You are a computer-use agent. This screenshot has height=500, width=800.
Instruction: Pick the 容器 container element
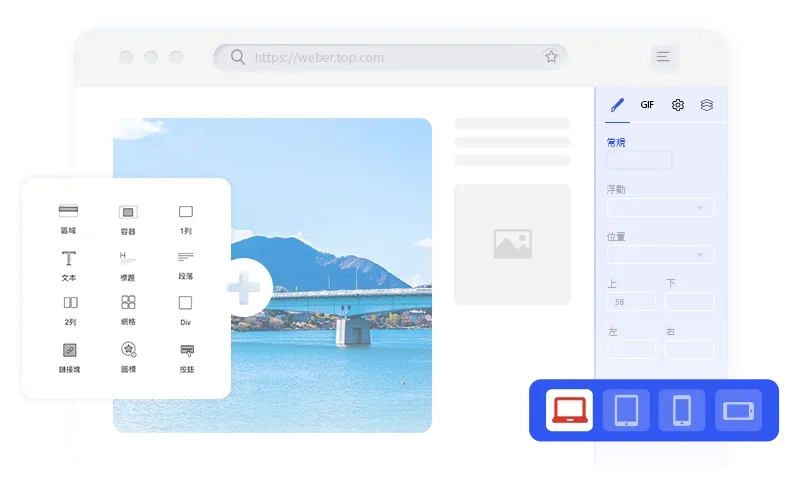(x=127, y=217)
